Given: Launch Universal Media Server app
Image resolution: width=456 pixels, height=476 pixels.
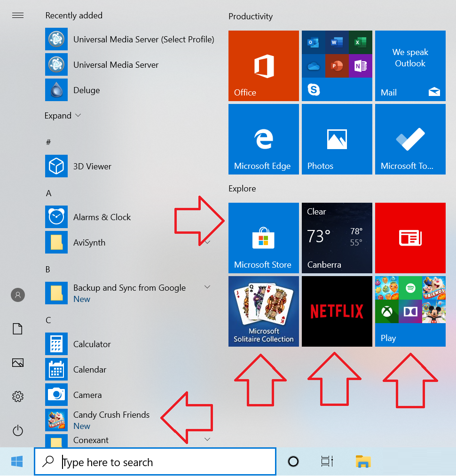Looking at the screenshot, I should (x=130, y=64).
